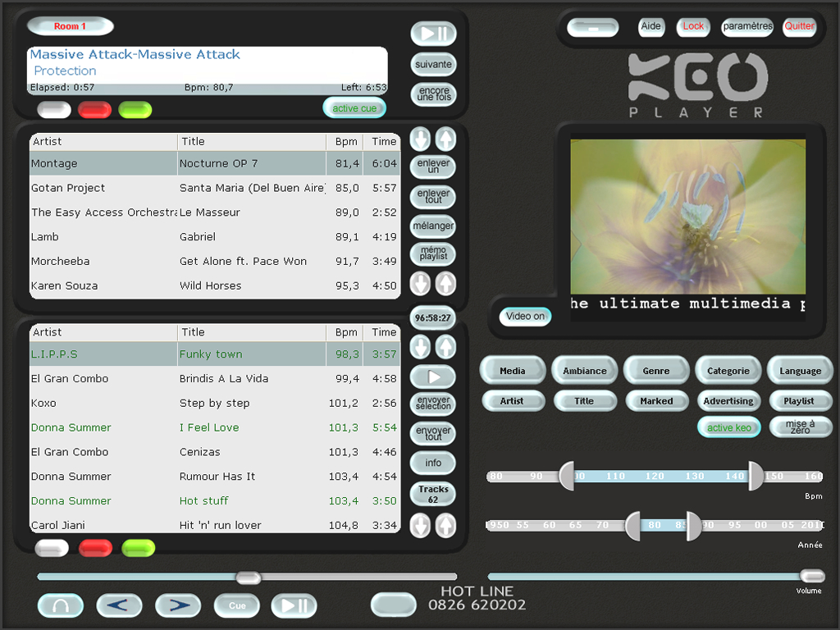Open the Media filter list
The height and width of the screenshot is (630, 840).
(513, 371)
